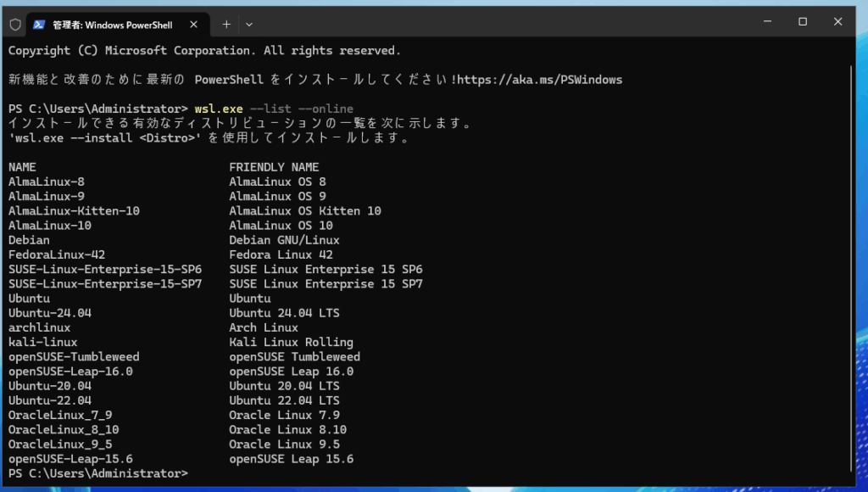The image size is (868, 492).
Task: Open a new tab with plus button
Action: click(x=226, y=25)
